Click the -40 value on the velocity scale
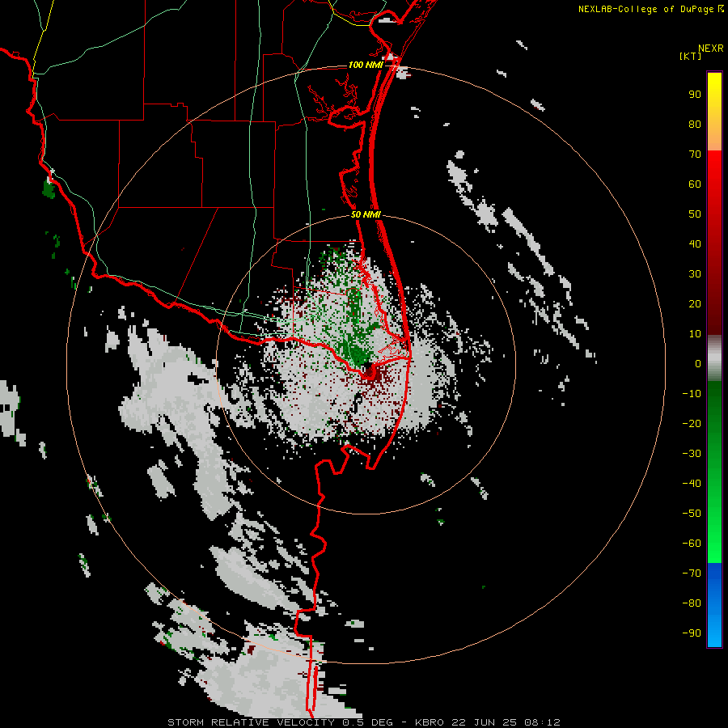This screenshot has width=728, height=728. [x=692, y=484]
